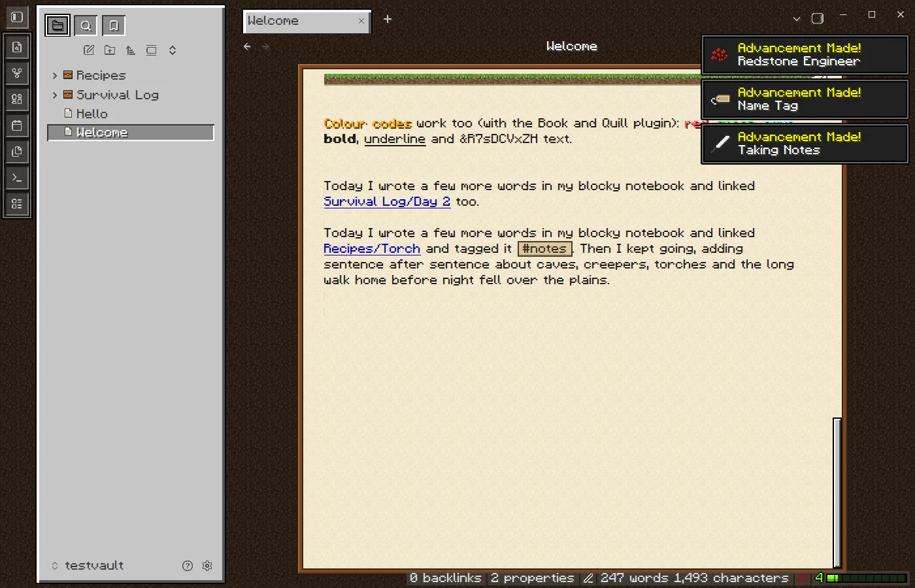Image resolution: width=915 pixels, height=588 pixels.
Task: Click the note's vertical scrollbar thumb
Action: [x=837, y=492]
